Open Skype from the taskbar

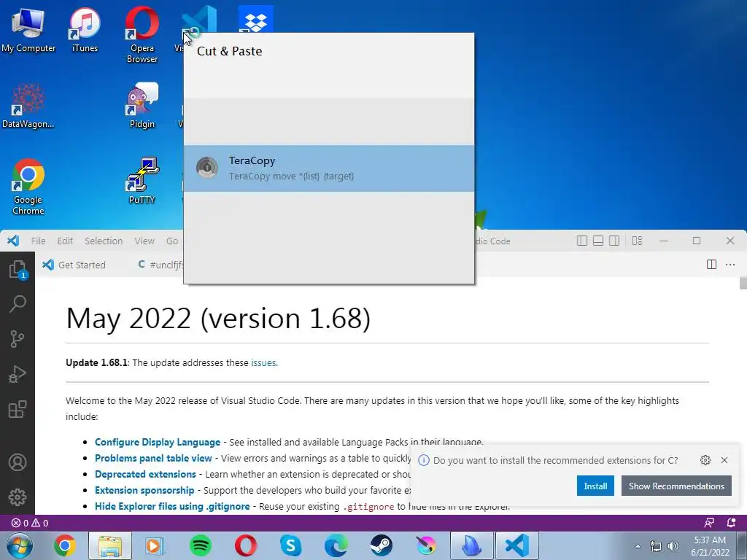click(290, 545)
